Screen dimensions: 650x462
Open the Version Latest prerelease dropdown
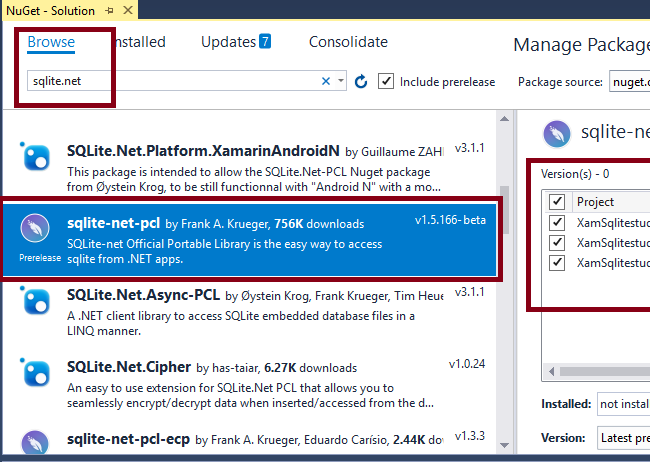(622, 437)
